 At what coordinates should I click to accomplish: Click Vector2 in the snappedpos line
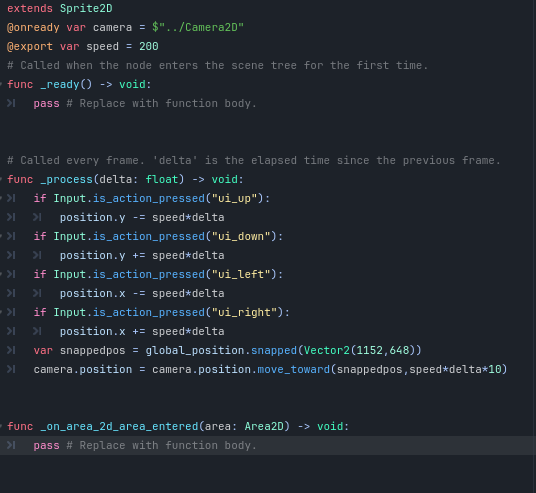(327, 350)
